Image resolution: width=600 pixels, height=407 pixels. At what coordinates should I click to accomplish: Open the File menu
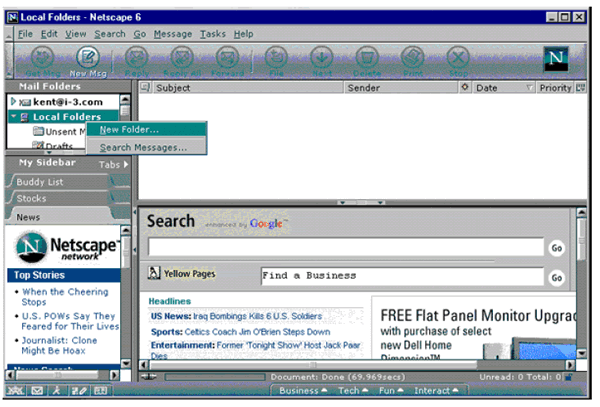(25, 34)
